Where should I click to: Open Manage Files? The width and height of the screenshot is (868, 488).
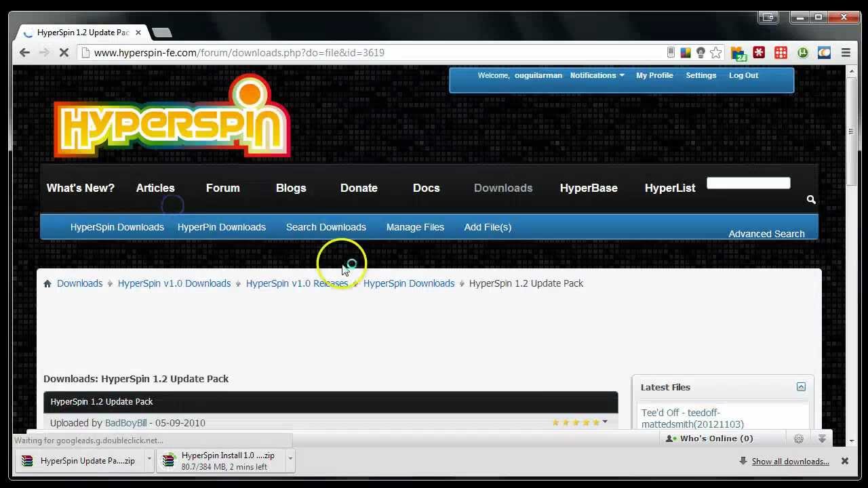(x=415, y=227)
